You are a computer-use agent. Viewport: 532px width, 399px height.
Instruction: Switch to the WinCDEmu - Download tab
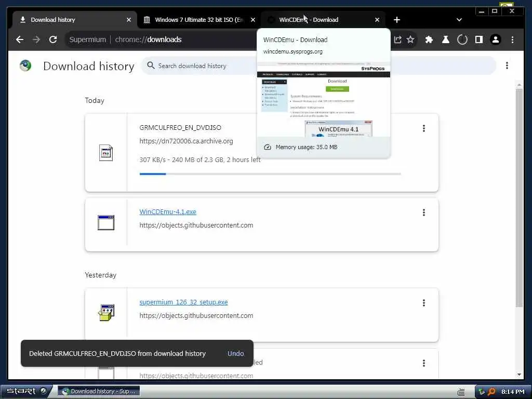point(323,20)
